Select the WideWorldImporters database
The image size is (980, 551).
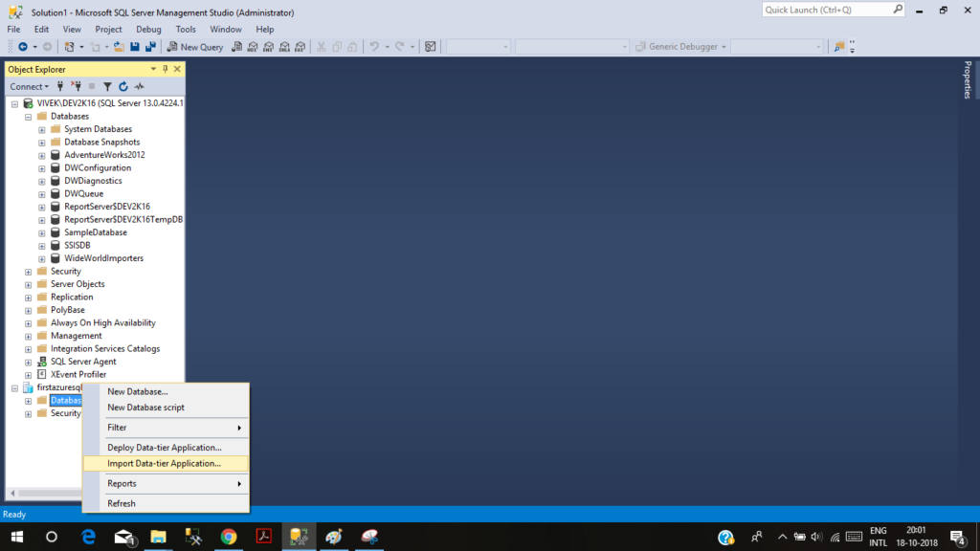pos(103,258)
